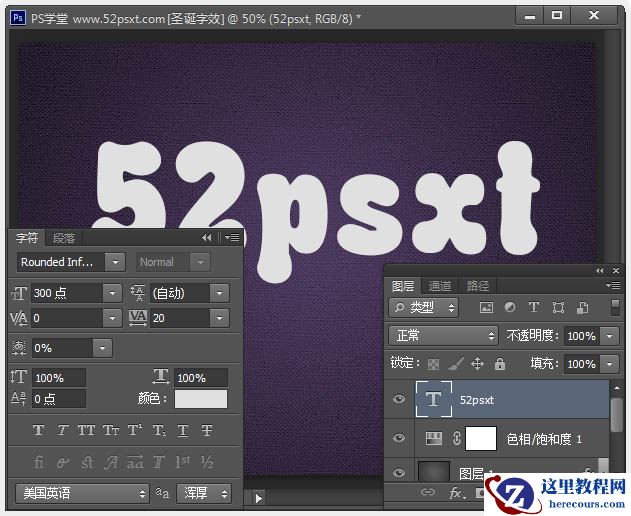Switch to the 字符 tab

click(27, 238)
